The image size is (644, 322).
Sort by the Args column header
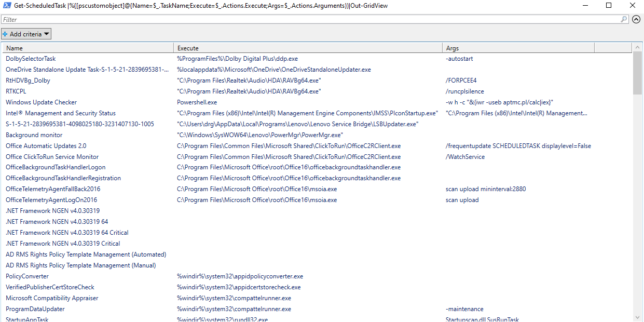[x=519, y=48]
